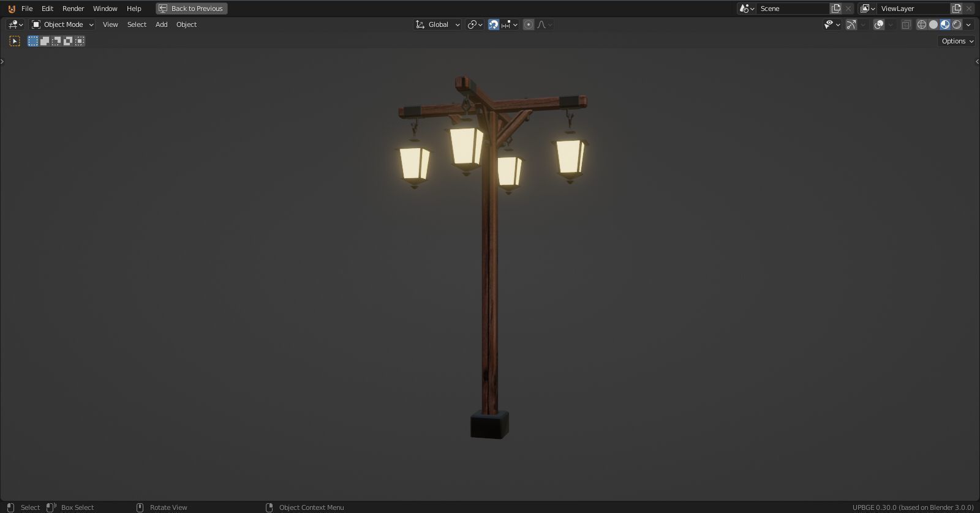
Task: Add a new view layer icon
Action: [x=957, y=9]
